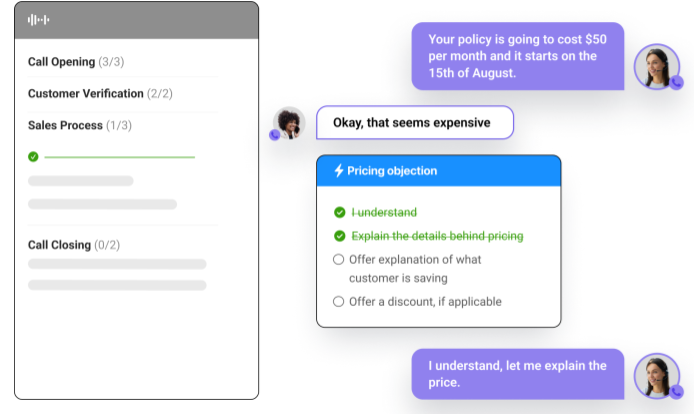Viewport: 694px width, 414px height.
Task: Expand the Customer Verification (2/2) section
Action: [100, 93]
